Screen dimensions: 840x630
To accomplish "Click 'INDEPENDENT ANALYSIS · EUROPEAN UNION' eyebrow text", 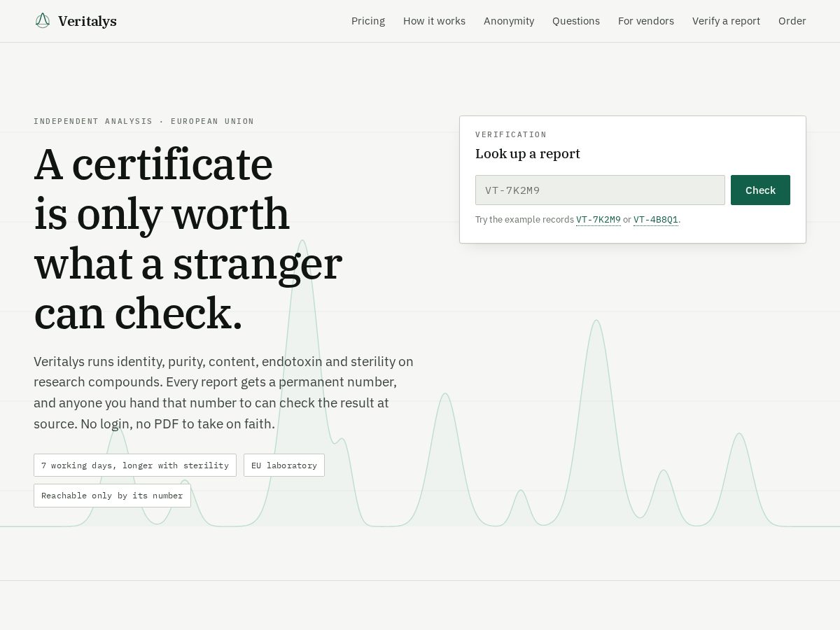I will coord(144,121).
